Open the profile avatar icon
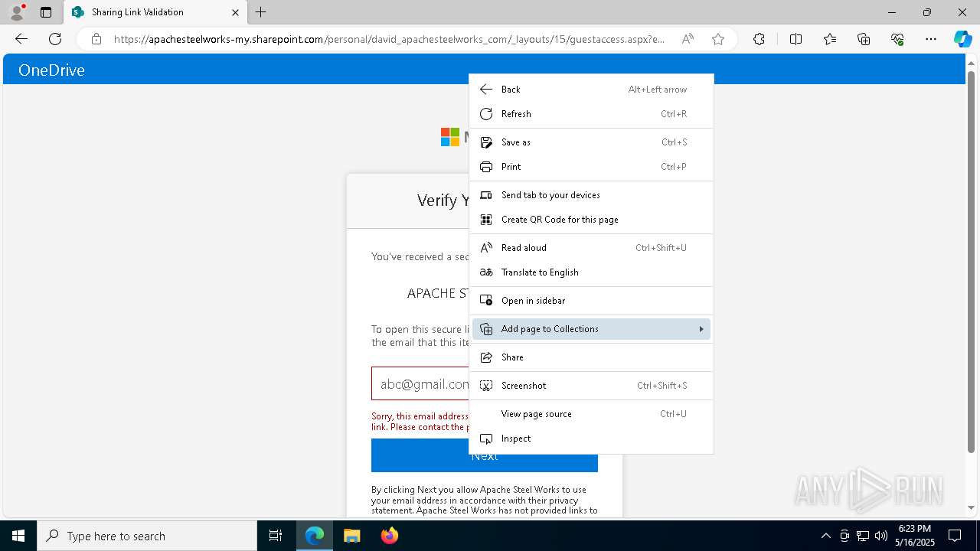This screenshot has width=980, height=551. [17, 12]
